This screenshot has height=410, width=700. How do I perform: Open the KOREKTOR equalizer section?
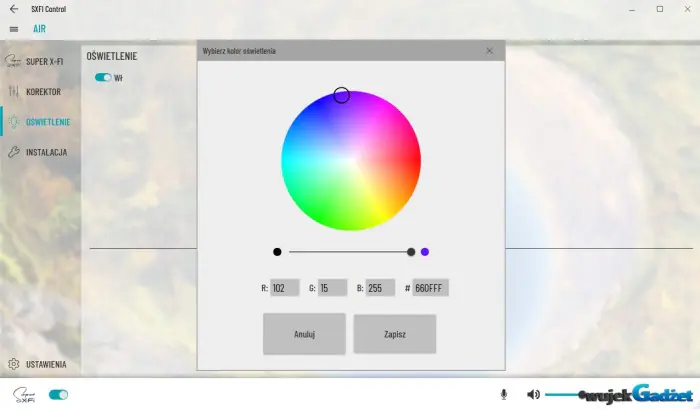[40, 92]
